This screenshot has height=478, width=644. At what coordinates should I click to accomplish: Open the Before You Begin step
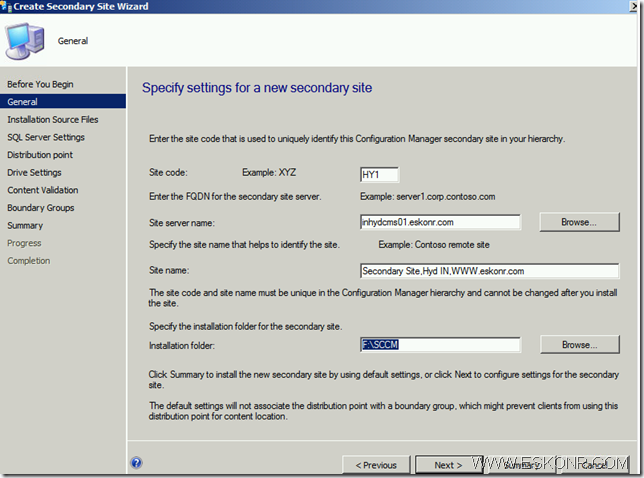40,84
